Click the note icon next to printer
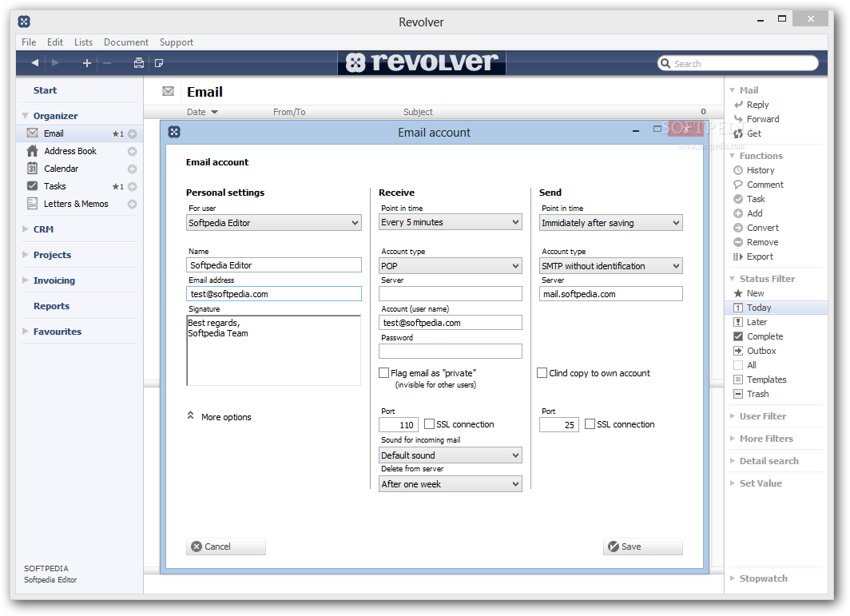 tap(159, 63)
